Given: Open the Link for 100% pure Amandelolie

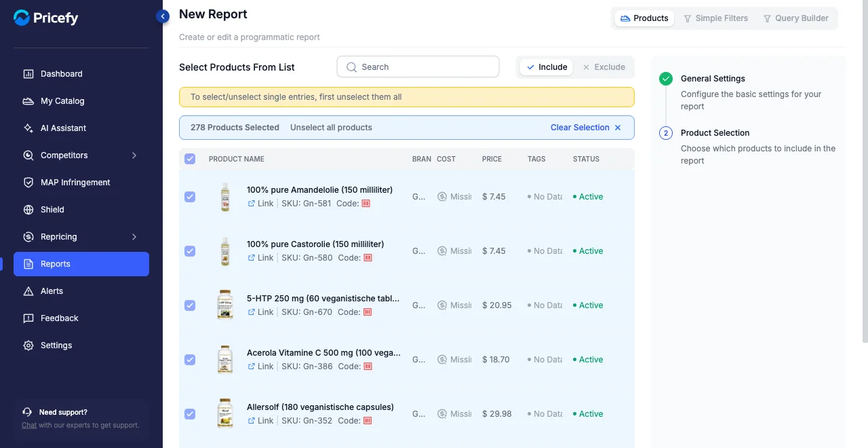Looking at the screenshot, I should pos(260,204).
